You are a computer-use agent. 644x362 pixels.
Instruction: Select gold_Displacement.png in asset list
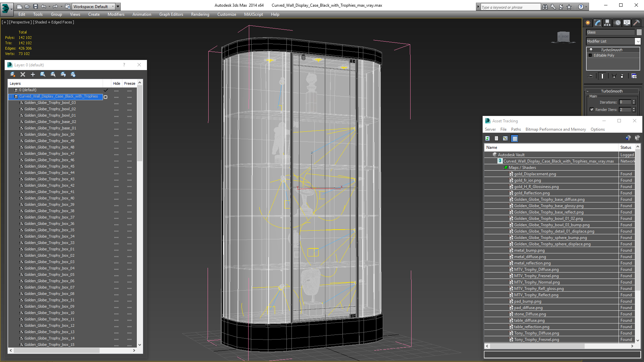(535, 174)
